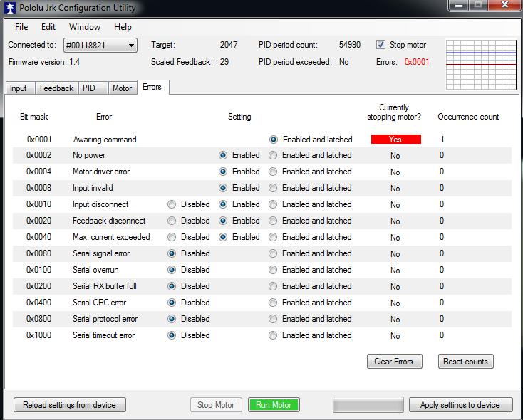523x420 pixels.
Task: Open the Window menu
Action: pos(85,27)
